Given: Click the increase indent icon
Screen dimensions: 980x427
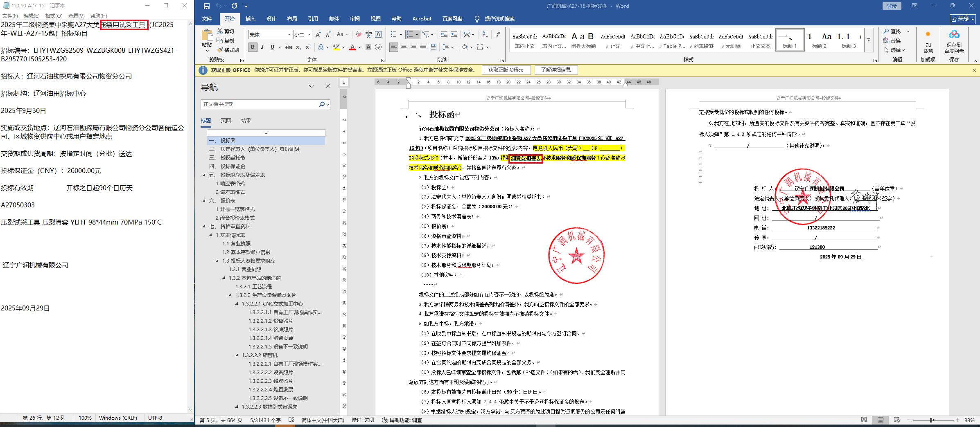Looking at the screenshot, I should (454, 34).
